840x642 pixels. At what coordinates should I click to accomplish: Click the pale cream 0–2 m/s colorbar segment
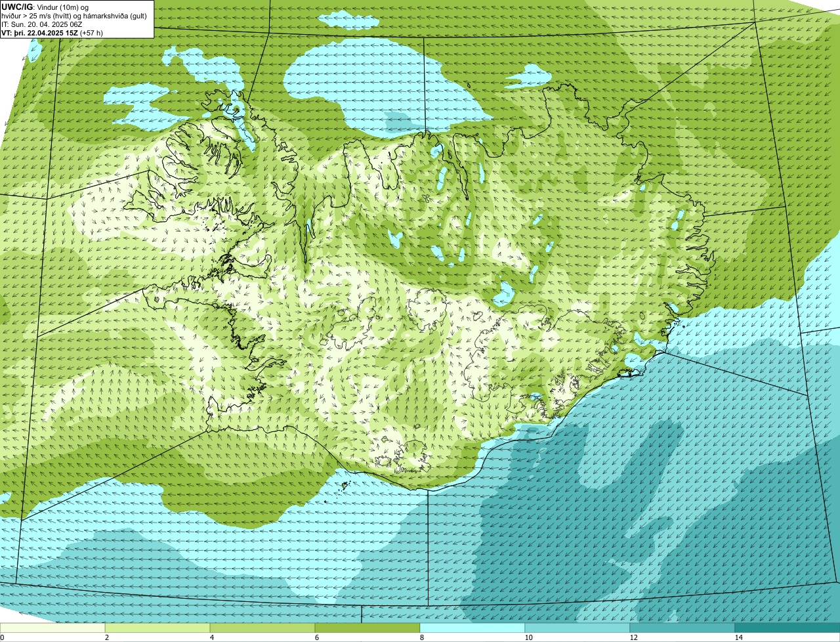coord(52,628)
